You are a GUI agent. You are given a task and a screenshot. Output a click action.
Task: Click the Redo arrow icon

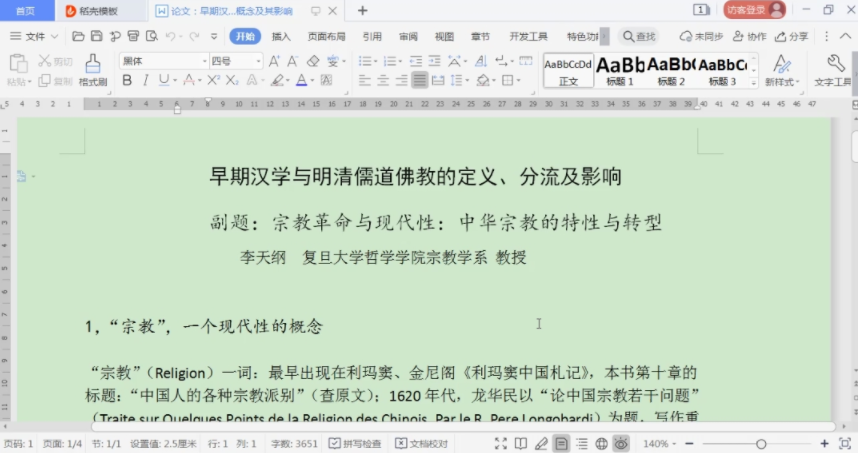(194, 37)
